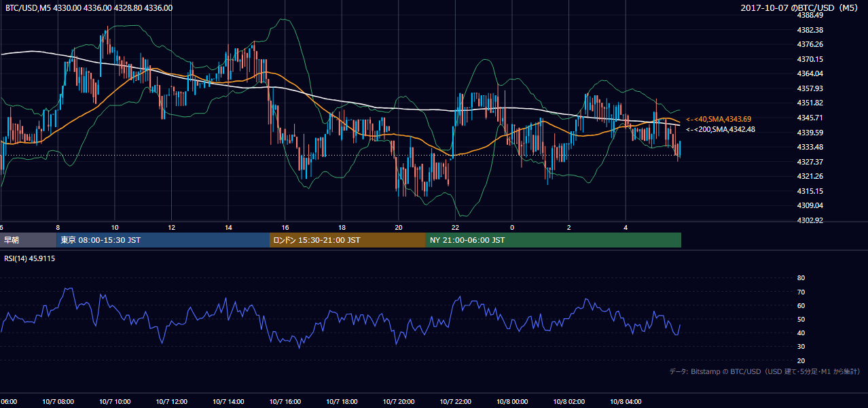This screenshot has height=408, width=868.
Task: Select the 10/8 02:00 bottom time label
Action: click(569, 402)
